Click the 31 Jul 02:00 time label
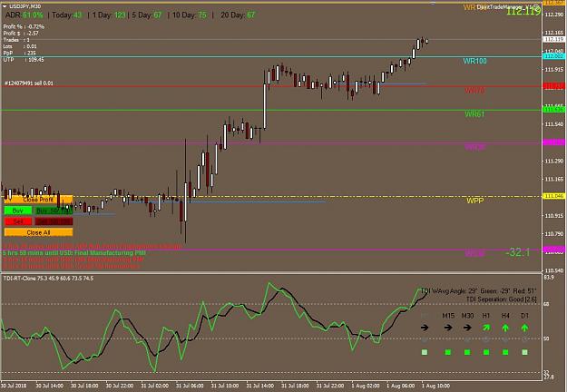The width and height of the screenshot is (567, 392). click(155, 386)
